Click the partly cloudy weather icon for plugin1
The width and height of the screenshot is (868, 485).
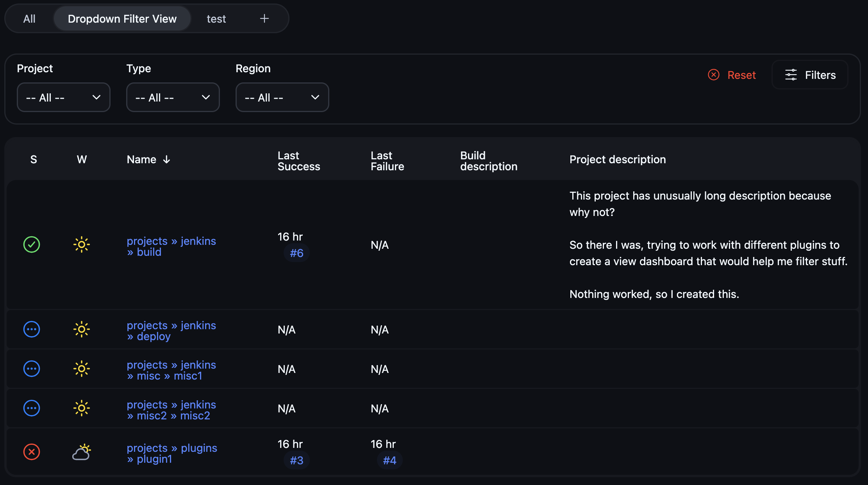[82, 452]
